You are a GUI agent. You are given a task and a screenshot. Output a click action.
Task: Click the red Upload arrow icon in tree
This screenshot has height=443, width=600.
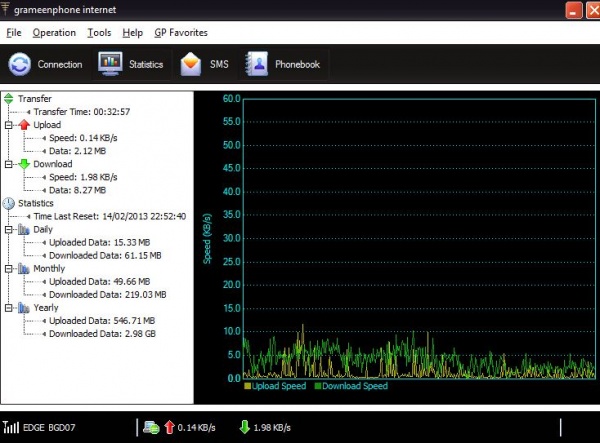(24, 125)
